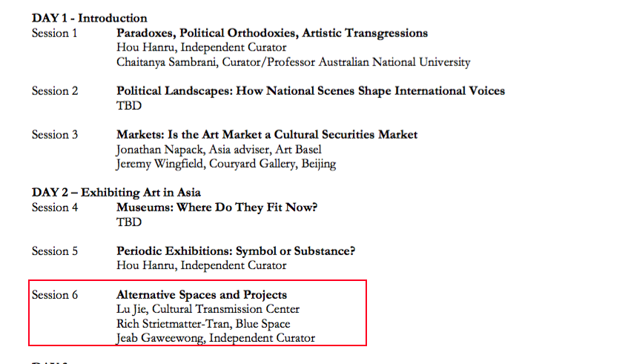Select the Museums: Where Do They Fit Now? title

(x=217, y=208)
